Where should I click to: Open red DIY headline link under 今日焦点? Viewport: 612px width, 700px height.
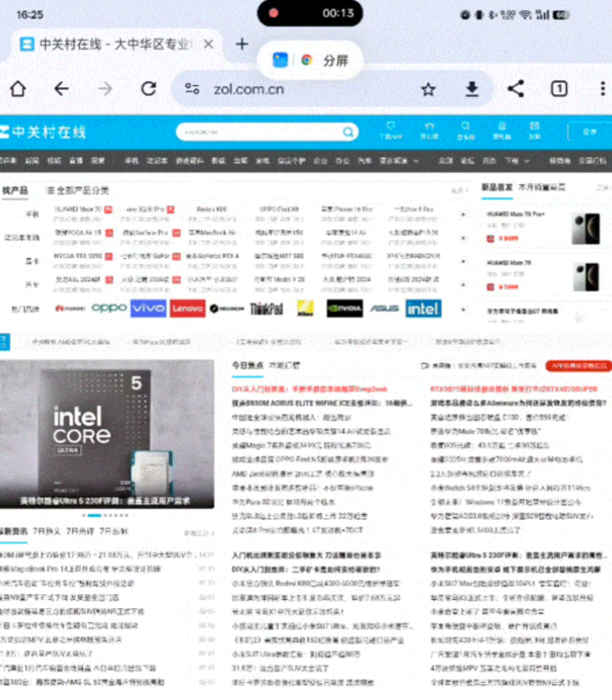pos(310,389)
